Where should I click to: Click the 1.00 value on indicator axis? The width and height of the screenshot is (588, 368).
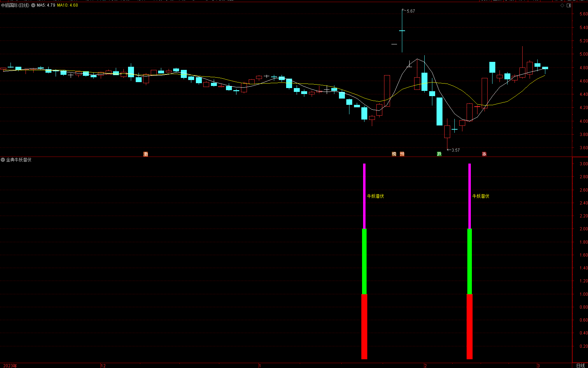pyautogui.click(x=583, y=294)
